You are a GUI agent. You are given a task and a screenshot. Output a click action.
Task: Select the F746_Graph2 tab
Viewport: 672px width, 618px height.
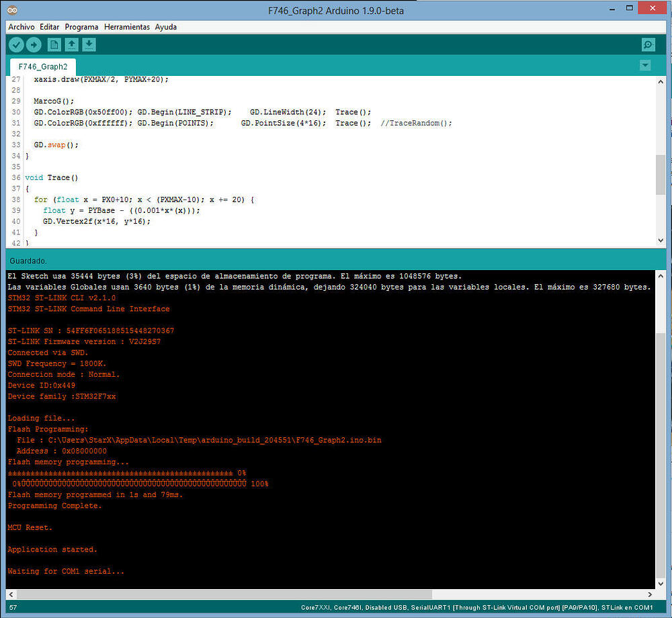(42, 67)
